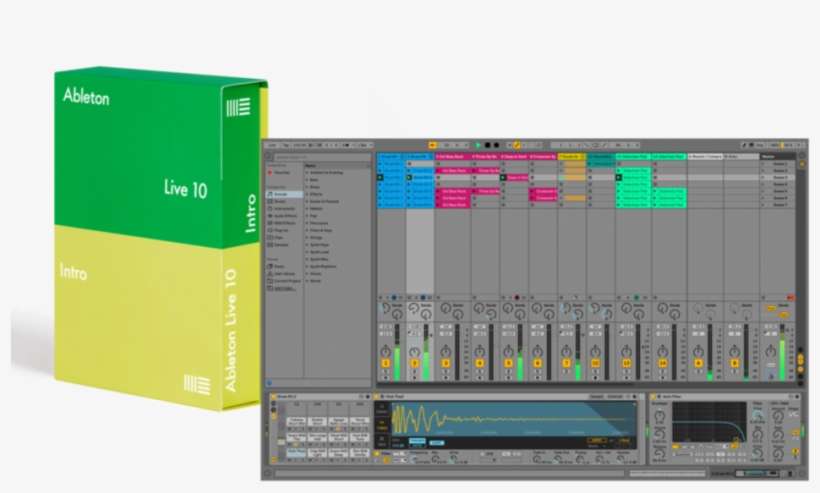Deactivate track 3 with its yellow activator
This screenshot has height=493, width=820.
coord(446,363)
